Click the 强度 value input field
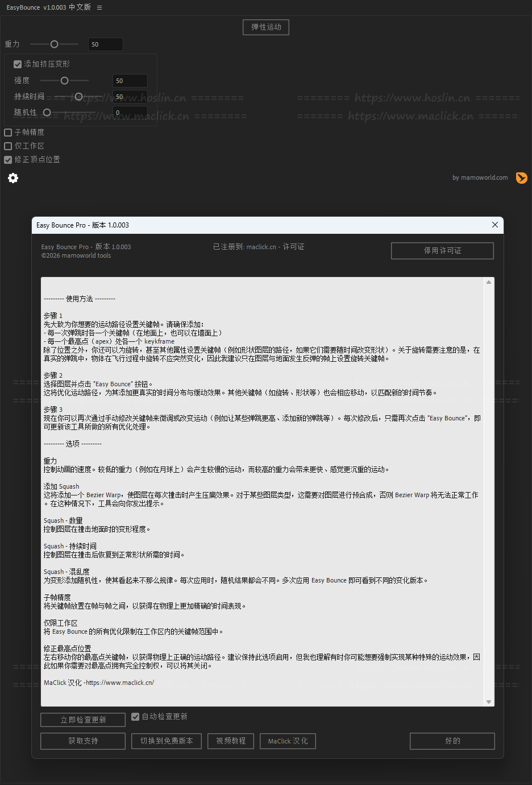Image resolution: width=532 pixels, height=785 pixels. point(130,81)
